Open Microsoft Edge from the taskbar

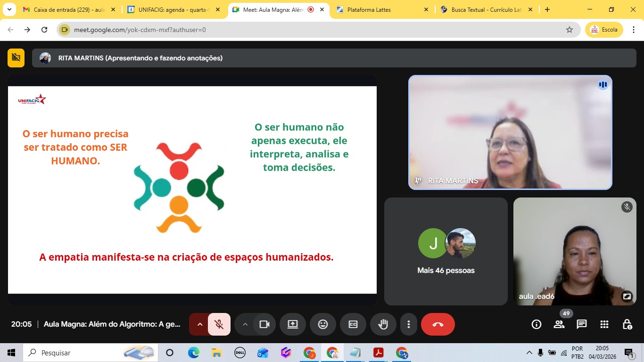tap(193, 353)
